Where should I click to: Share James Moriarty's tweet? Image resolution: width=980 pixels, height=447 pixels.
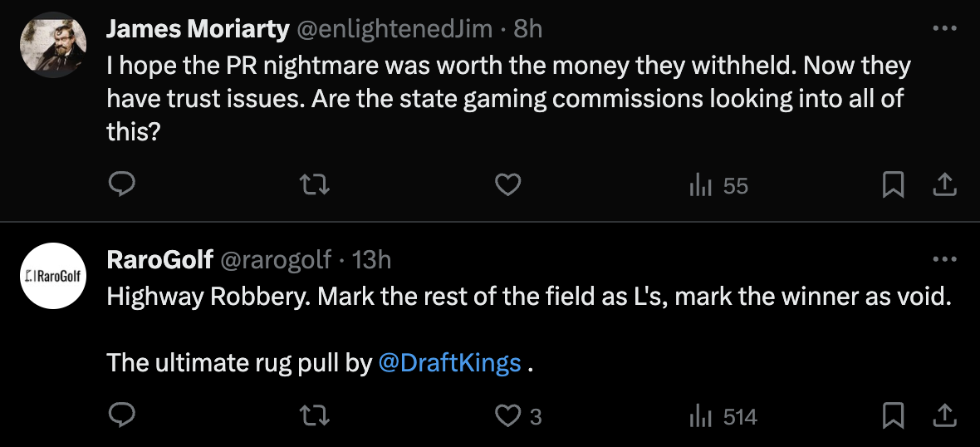944,186
